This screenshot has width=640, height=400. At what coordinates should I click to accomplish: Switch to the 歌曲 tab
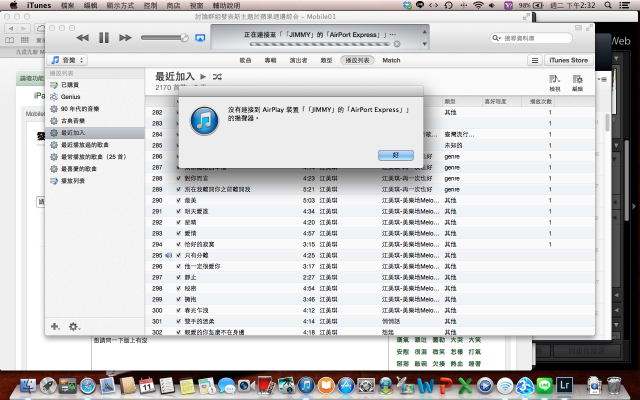pos(245,60)
